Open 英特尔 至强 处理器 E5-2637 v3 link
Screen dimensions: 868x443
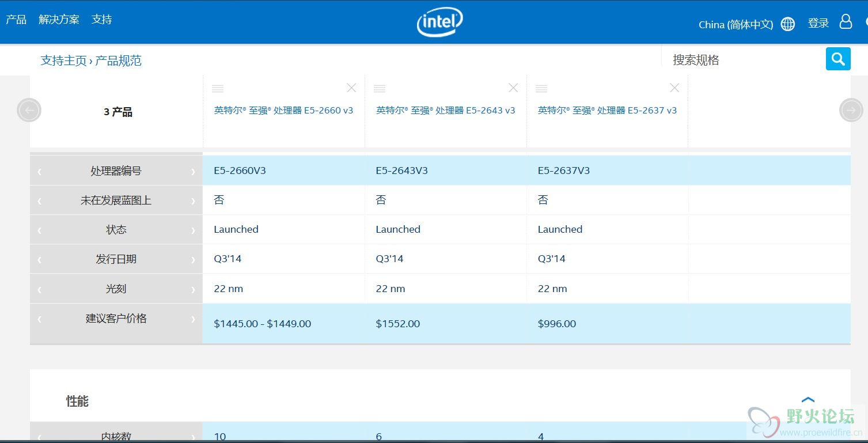(x=607, y=110)
